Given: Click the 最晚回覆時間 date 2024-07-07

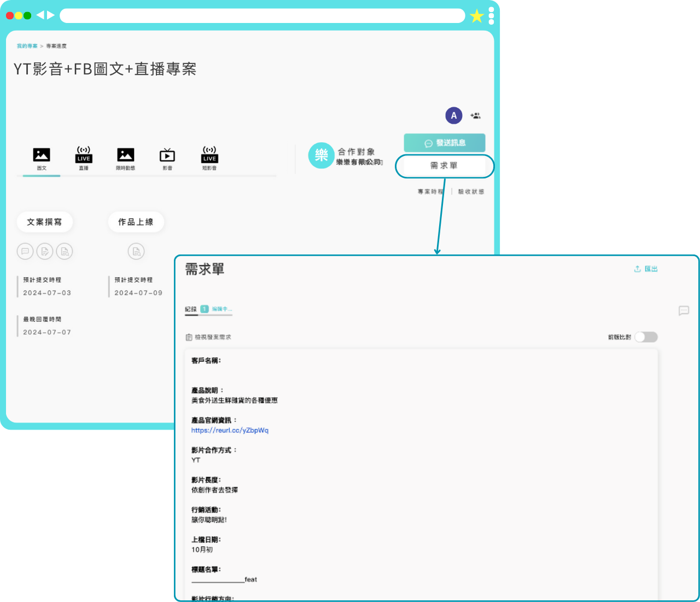Looking at the screenshot, I should click(47, 332).
